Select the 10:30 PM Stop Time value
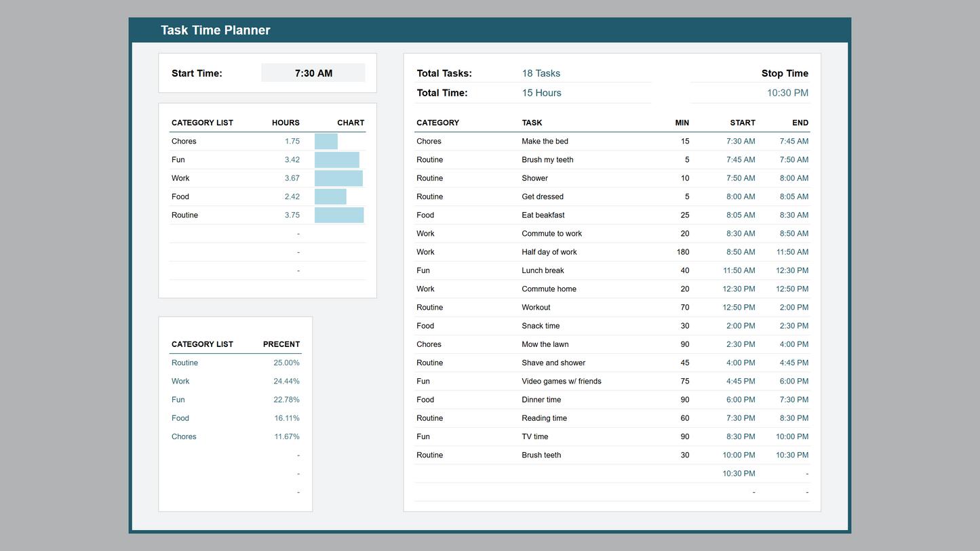The width and height of the screenshot is (980, 551). tap(787, 93)
